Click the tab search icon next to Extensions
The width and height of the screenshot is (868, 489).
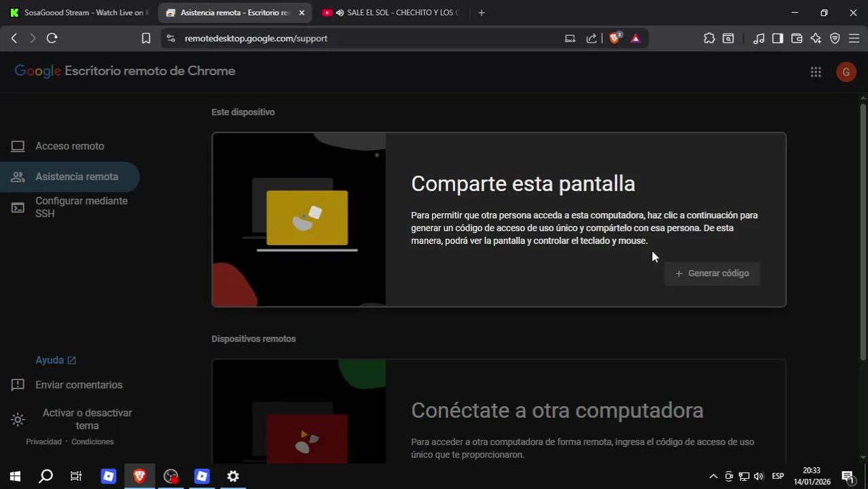[x=728, y=39]
